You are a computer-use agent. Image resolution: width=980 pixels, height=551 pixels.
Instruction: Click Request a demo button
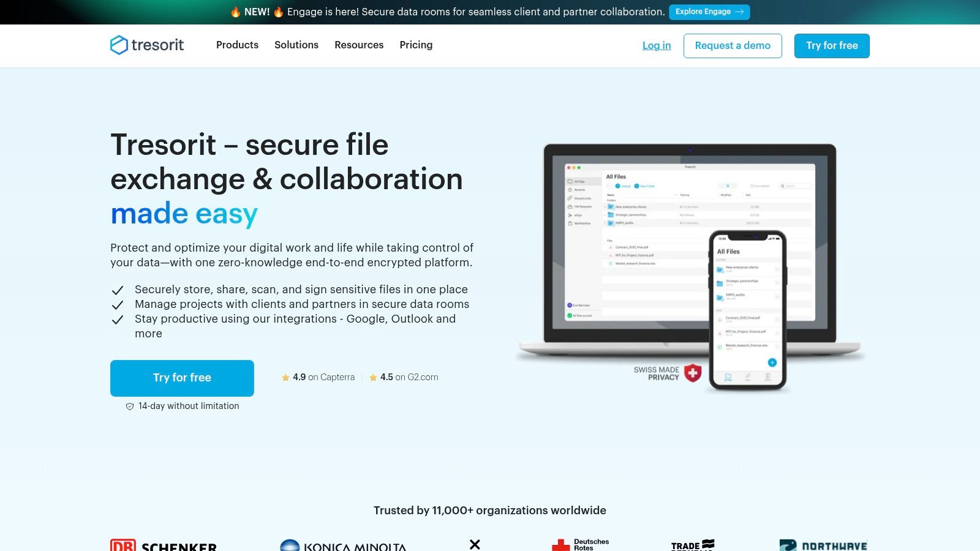pos(733,46)
